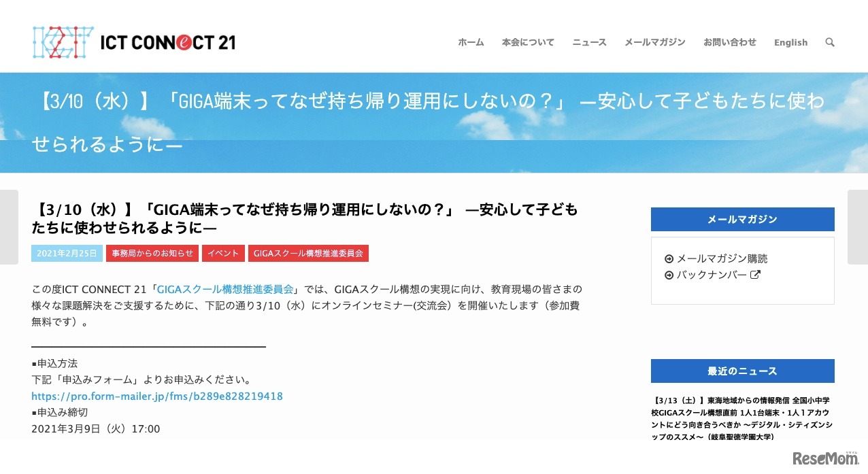This screenshot has width=868, height=474.
Task: Click the banner title 【3/10（水）】 GIGA端末って
Action: (429, 122)
